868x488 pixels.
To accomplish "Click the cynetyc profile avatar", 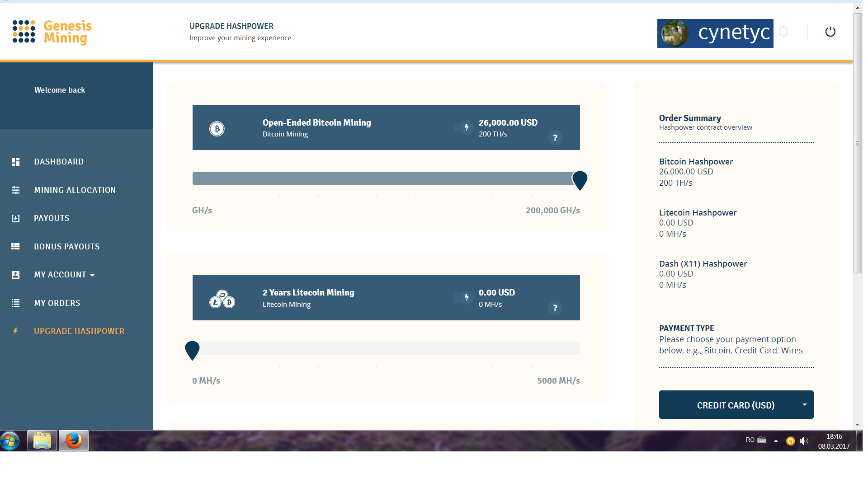I will [x=675, y=33].
